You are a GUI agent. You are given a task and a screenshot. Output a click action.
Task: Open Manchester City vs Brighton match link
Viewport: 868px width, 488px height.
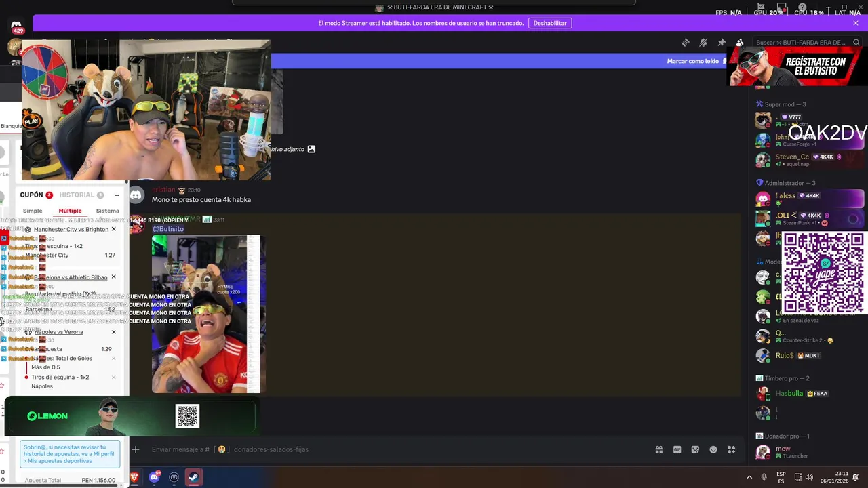(x=71, y=229)
